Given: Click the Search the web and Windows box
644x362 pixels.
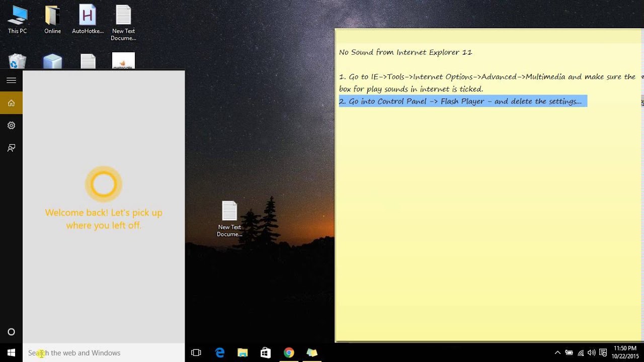Looking at the screenshot, I should click(x=104, y=353).
